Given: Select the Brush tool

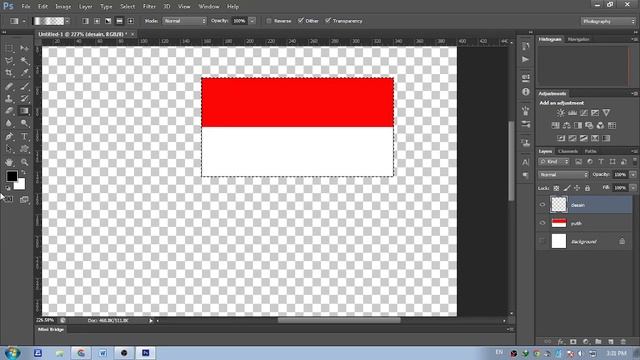Looking at the screenshot, I should tap(24, 86).
